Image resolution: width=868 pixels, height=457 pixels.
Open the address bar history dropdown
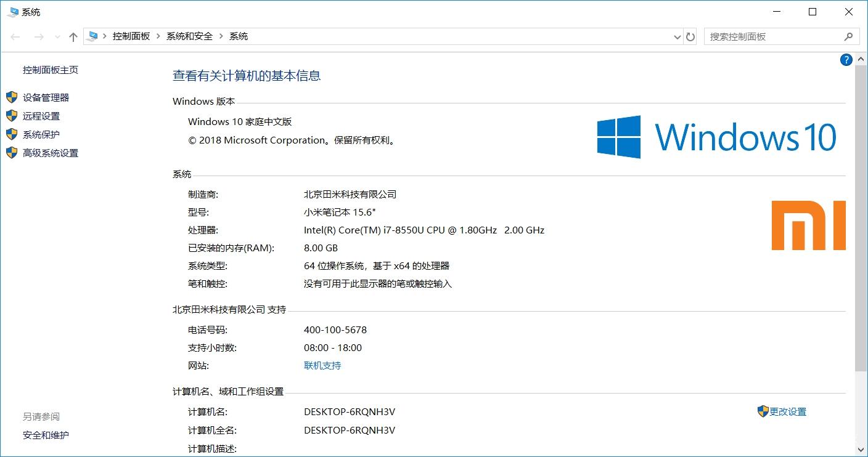tap(678, 37)
